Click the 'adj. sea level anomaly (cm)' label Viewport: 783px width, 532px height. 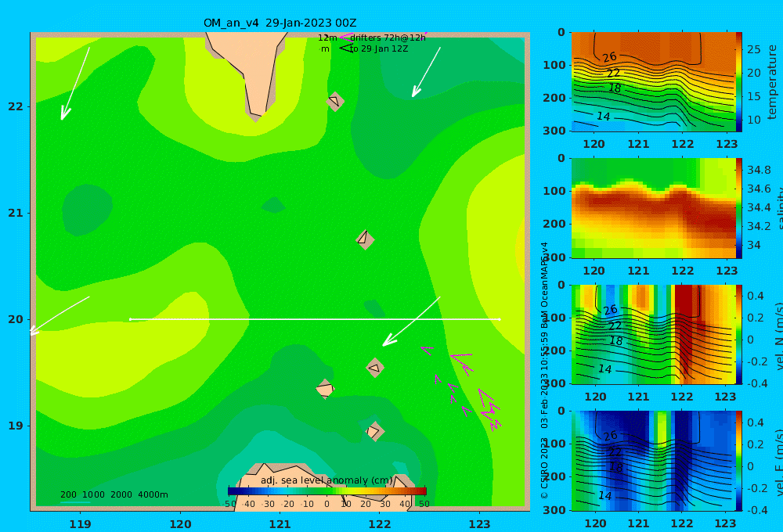(x=327, y=480)
